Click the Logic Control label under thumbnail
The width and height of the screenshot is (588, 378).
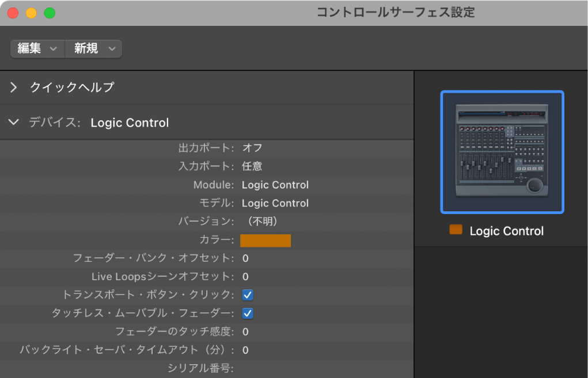[x=507, y=231]
